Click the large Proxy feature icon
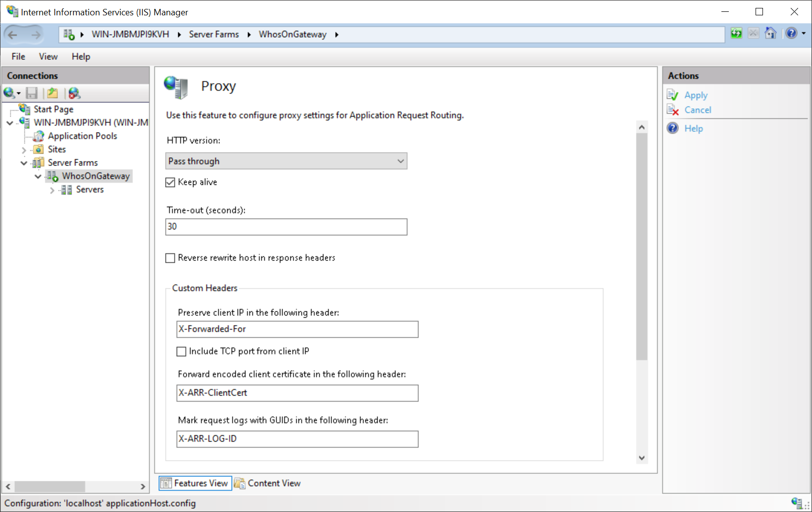Image resolution: width=812 pixels, height=512 pixels. coord(176,87)
